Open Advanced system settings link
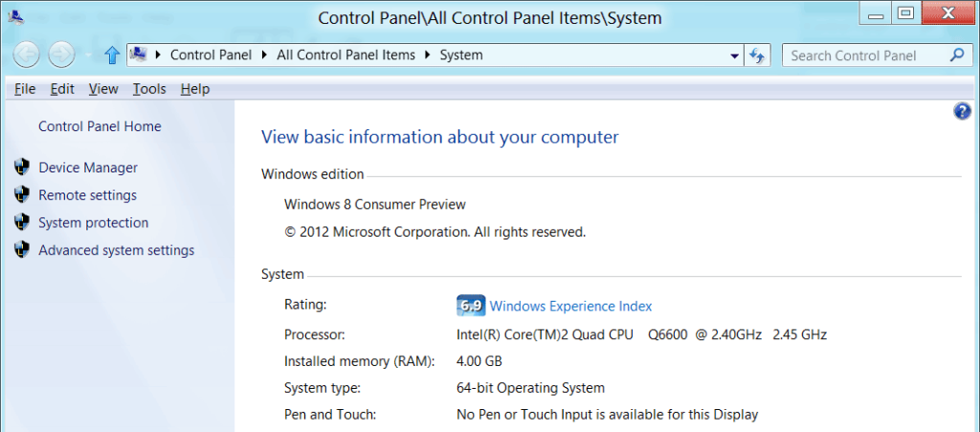 pos(116,250)
